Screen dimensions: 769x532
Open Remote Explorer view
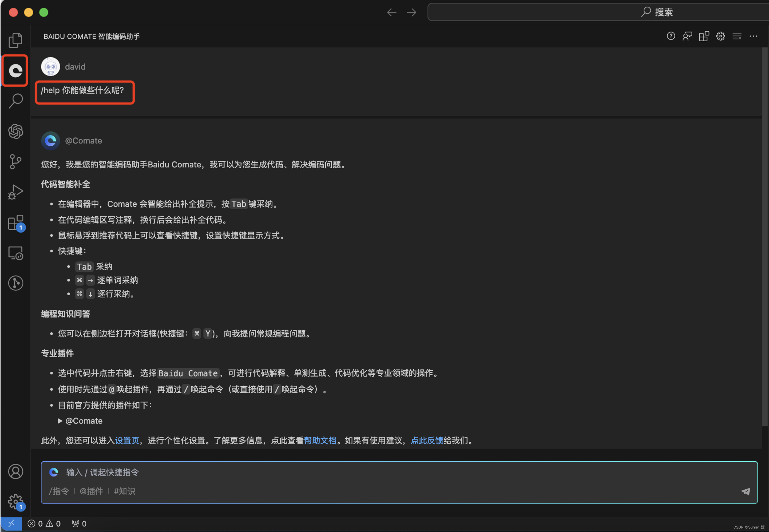[x=15, y=253]
